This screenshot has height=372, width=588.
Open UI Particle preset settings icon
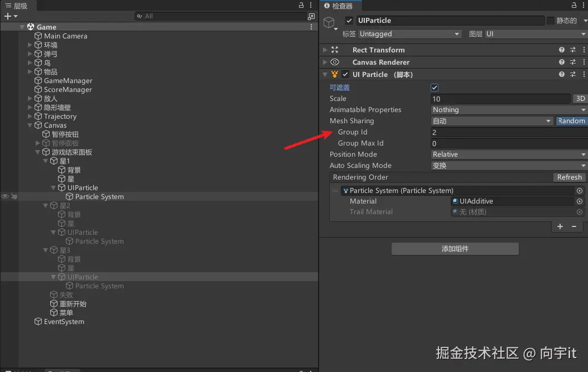click(572, 75)
